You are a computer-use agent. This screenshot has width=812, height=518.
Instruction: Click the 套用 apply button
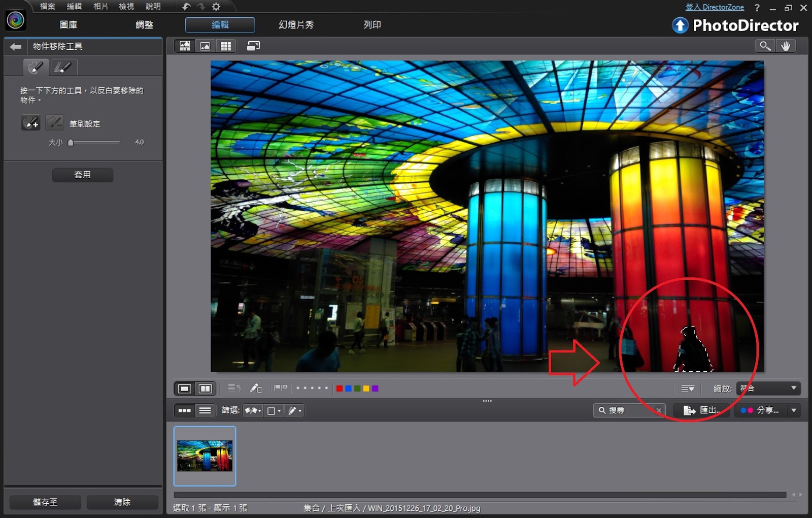point(82,175)
